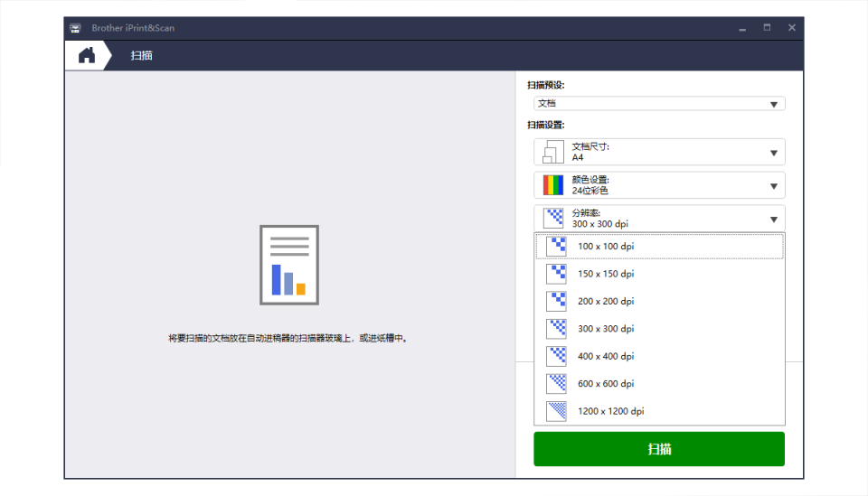Pick 1200 x 1200 dpi resolution
The width and height of the screenshot is (868, 496).
click(x=659, y=411)
